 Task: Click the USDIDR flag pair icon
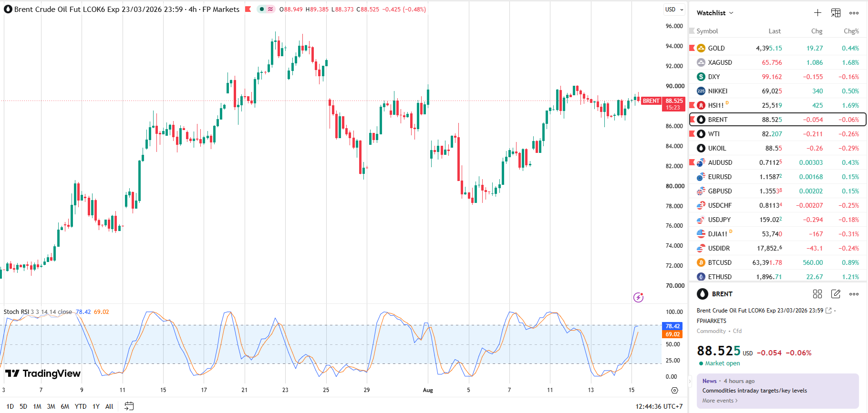click(x=701, y=248)
